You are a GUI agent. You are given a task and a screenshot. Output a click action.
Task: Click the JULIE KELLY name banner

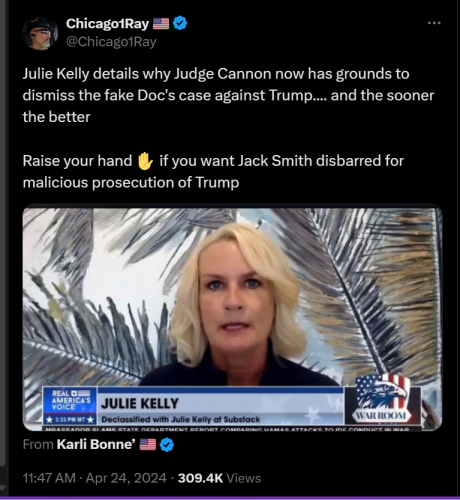click(140, 404)
